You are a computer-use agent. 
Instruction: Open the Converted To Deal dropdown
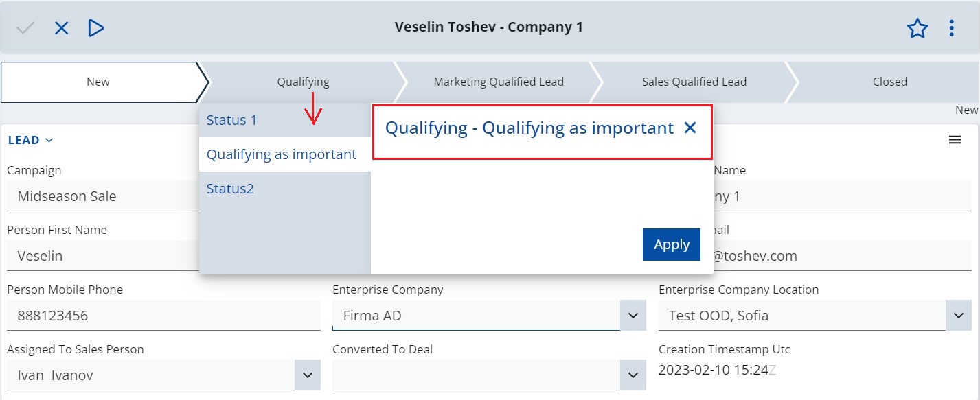click(633, 375)
